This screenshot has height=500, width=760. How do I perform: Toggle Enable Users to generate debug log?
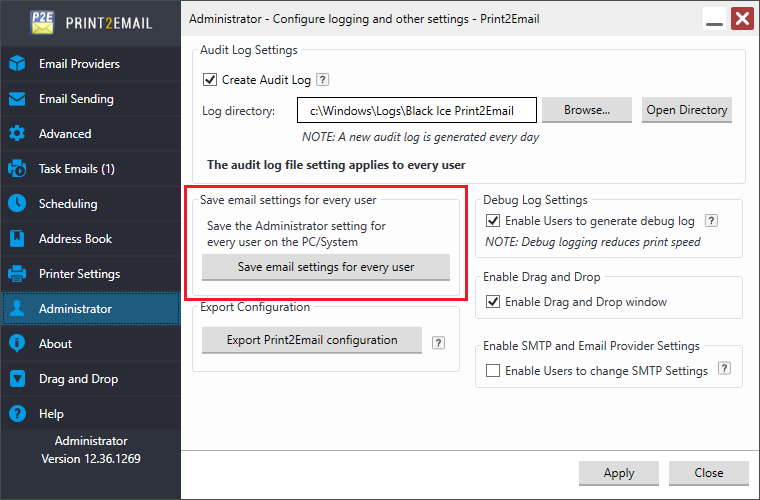click(x=493, y=221)
